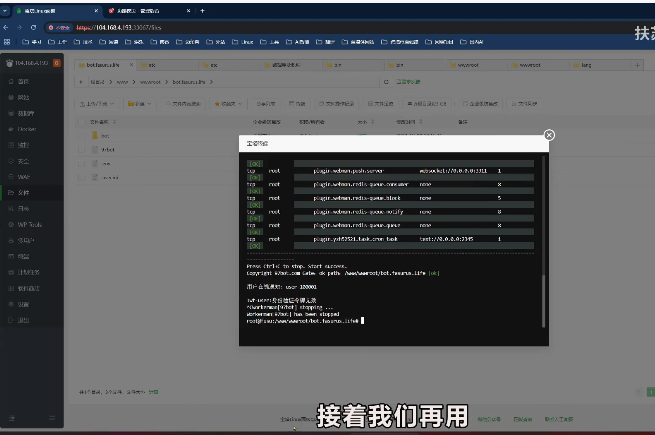Toggle the select-all files checkbox in header
The image size is (655, 435).
coord(82,122)
